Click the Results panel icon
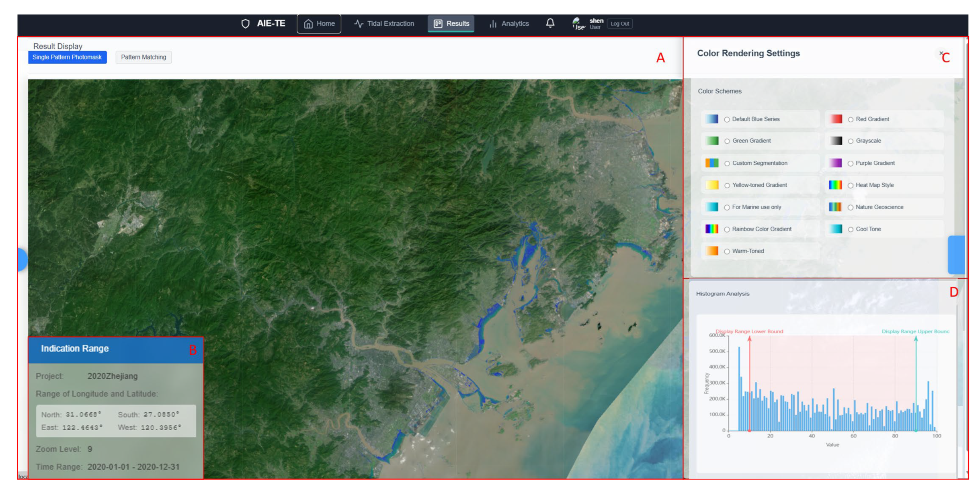The width and height of the screenshot is (980, 495). (438, 24)
